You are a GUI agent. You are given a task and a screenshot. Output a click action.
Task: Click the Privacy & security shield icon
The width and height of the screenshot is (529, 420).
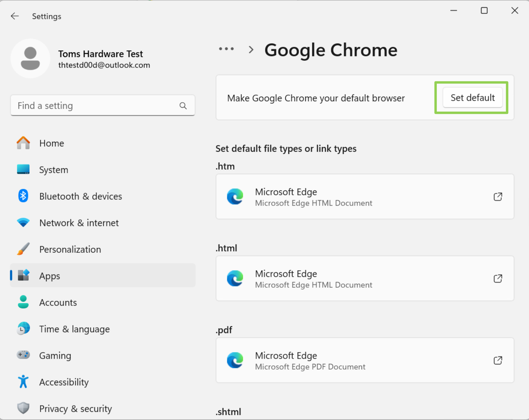pyautogui.click(x=23, y=408)
